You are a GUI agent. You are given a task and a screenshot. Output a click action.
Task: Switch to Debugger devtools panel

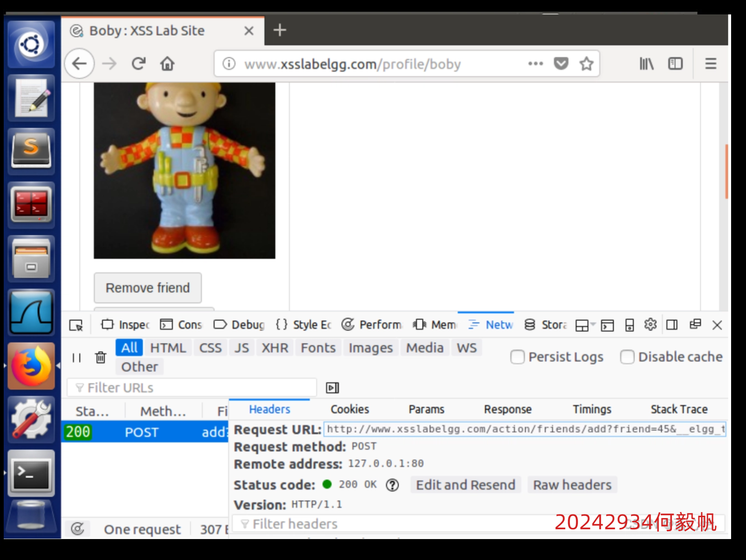tap(239, 324)
